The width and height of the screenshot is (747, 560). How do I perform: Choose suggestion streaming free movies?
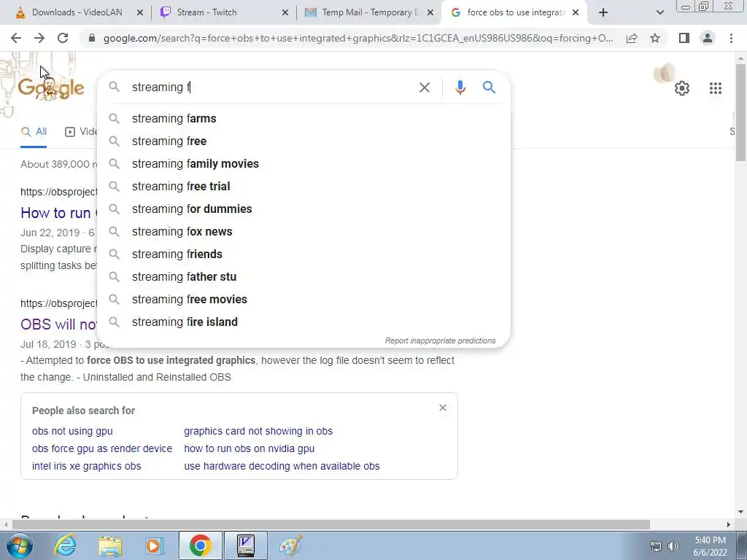coord(304,300)
